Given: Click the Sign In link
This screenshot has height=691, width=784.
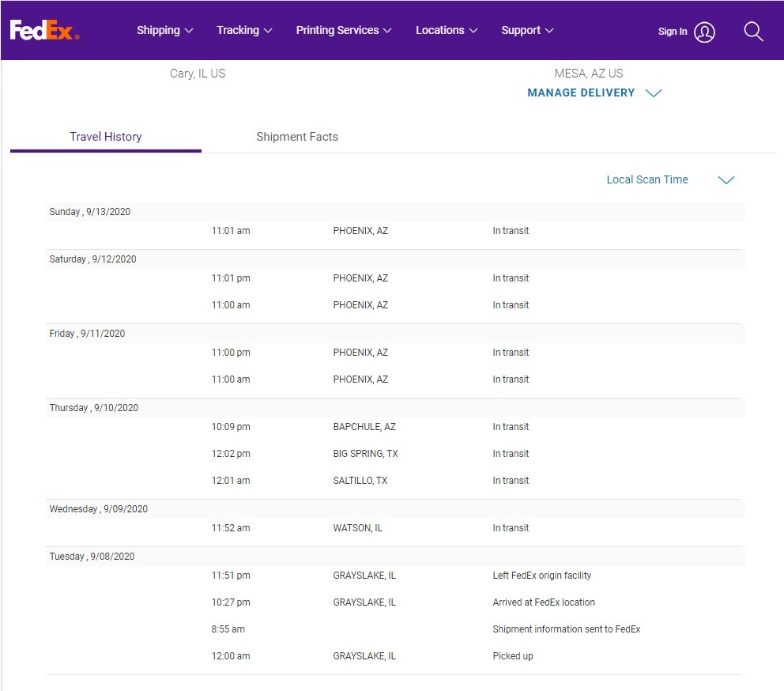Looking at the screenshot, I should [672, 31].
